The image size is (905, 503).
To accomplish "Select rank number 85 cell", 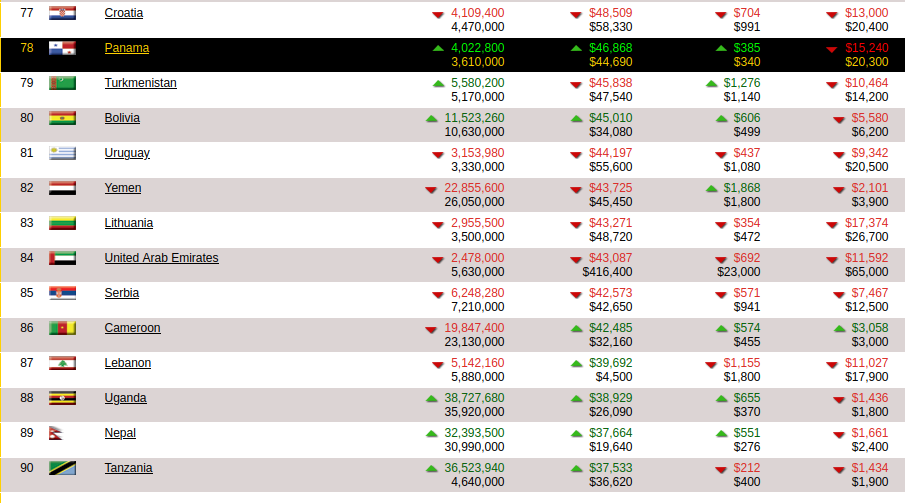I will (x=27, y=293).
